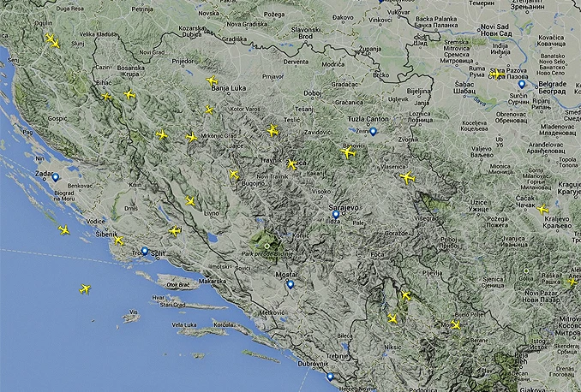This screenshot has height=392, width=581.
Task: Click the Mostar airport pin marker
Action: tap(290, 284)
